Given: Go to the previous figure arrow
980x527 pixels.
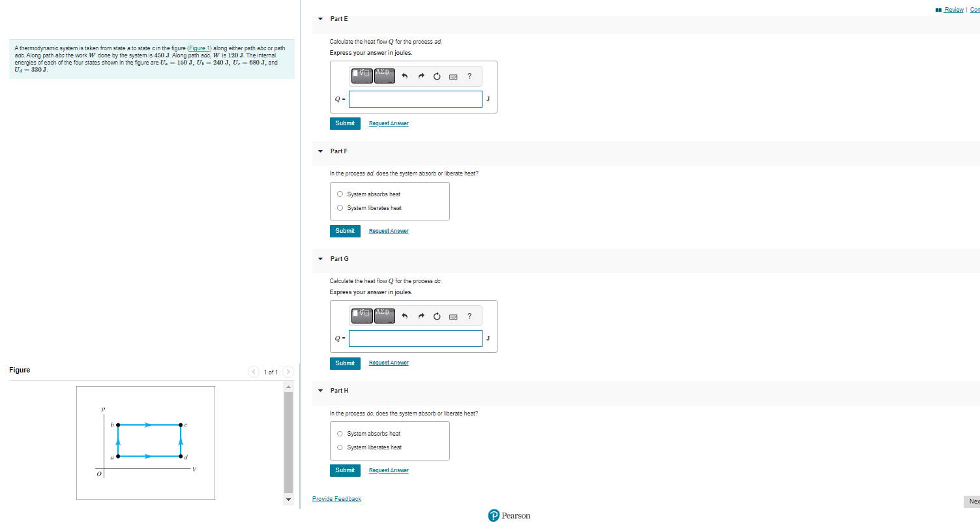Looking at the screenshot, I should (254, 372).
